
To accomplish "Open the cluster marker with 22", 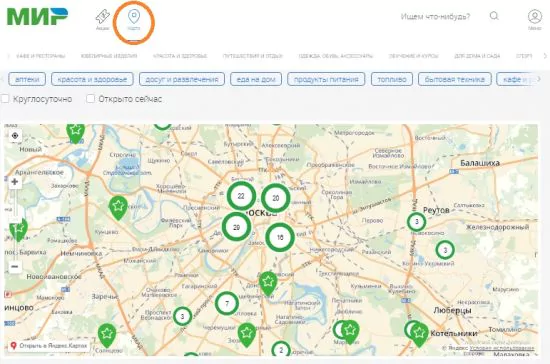I will [241, 196].
